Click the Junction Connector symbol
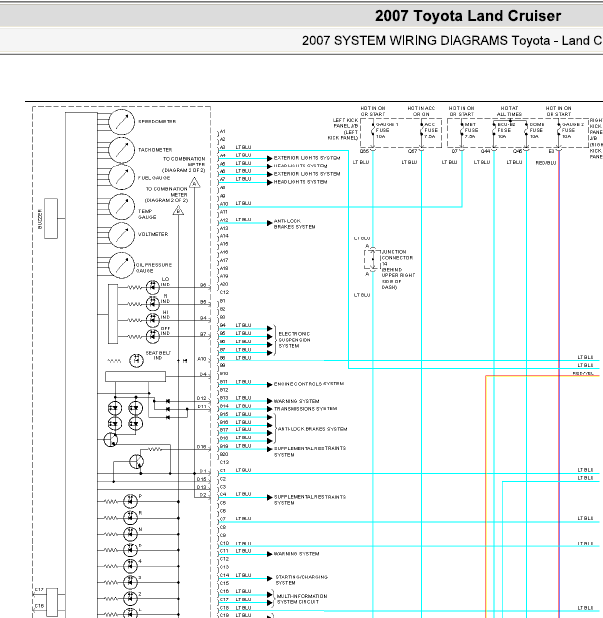 point(372,259)
